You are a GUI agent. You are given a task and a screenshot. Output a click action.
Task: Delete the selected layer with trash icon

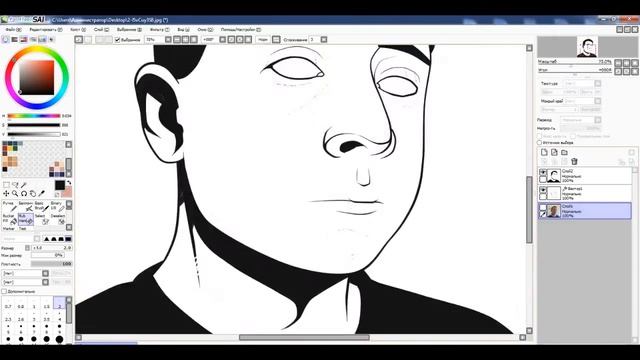pos(574,161)
